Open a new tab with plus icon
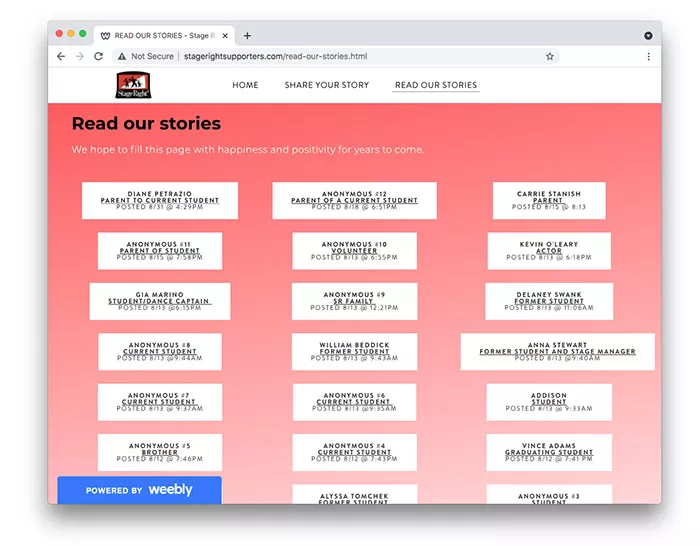Screen dimensions: 700x546 [247, 35]
